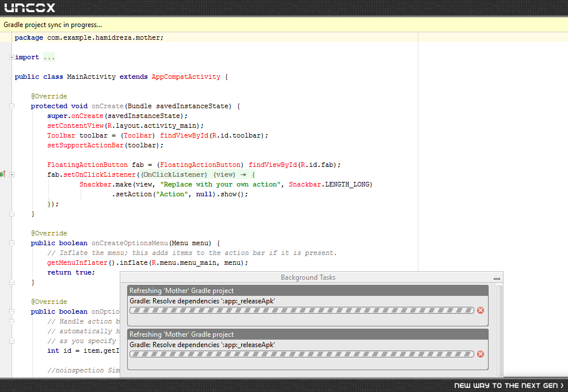Screen dimensions: 568x392
Task: Collapse onCreateOptionsMenu method fold
Action: [x=12, y=243]
